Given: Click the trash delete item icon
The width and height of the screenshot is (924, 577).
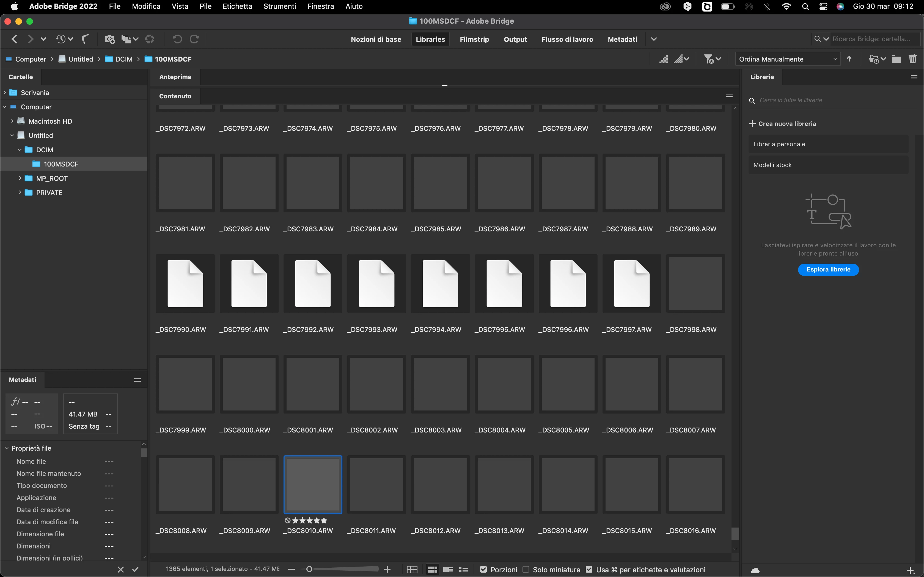Looking at the screenshot, I should 912,59.
